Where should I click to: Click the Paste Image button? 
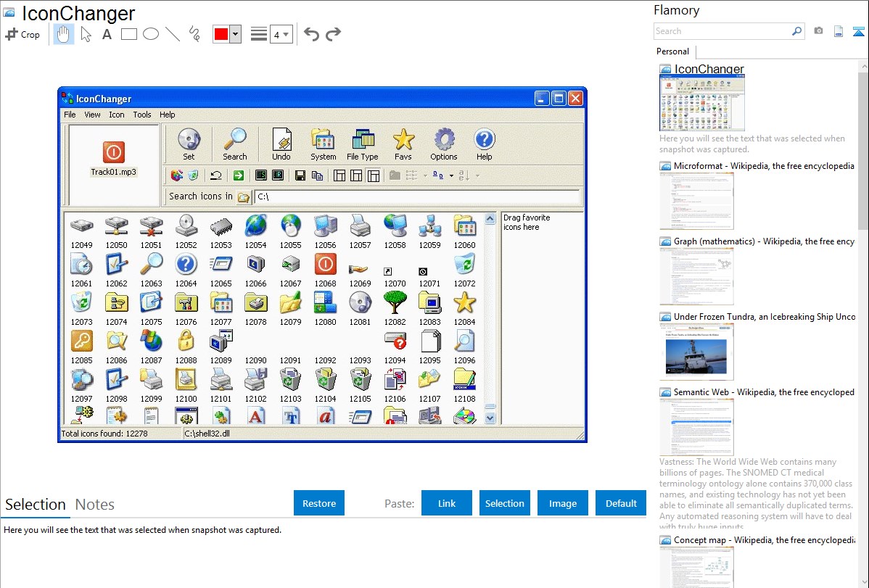point(562,503)
